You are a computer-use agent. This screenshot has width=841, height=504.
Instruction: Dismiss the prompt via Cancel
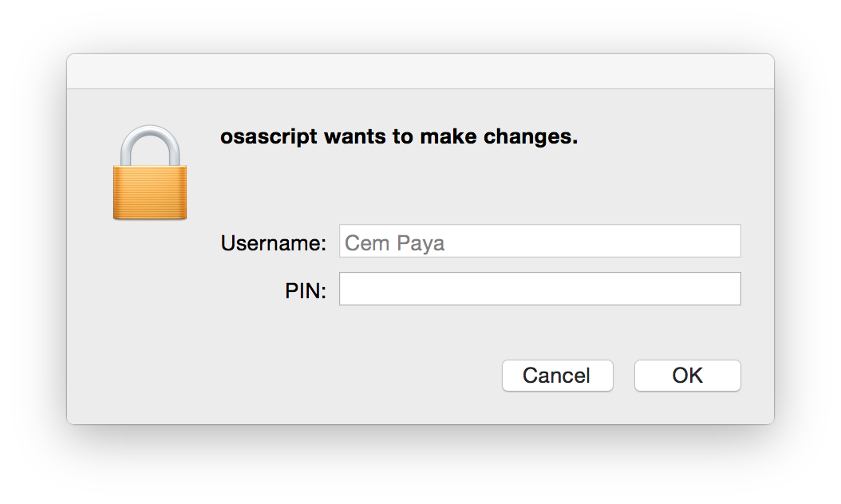557,376
